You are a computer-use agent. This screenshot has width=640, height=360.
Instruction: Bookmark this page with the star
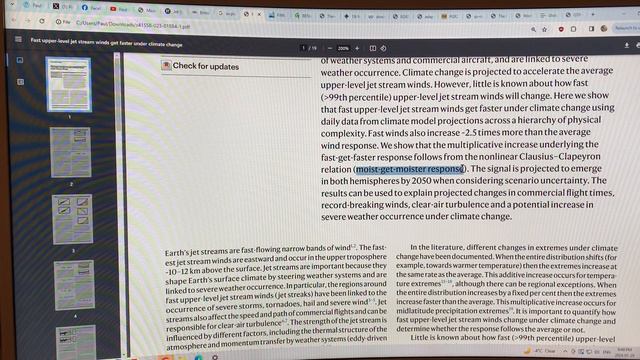click(x=544, y=29)
